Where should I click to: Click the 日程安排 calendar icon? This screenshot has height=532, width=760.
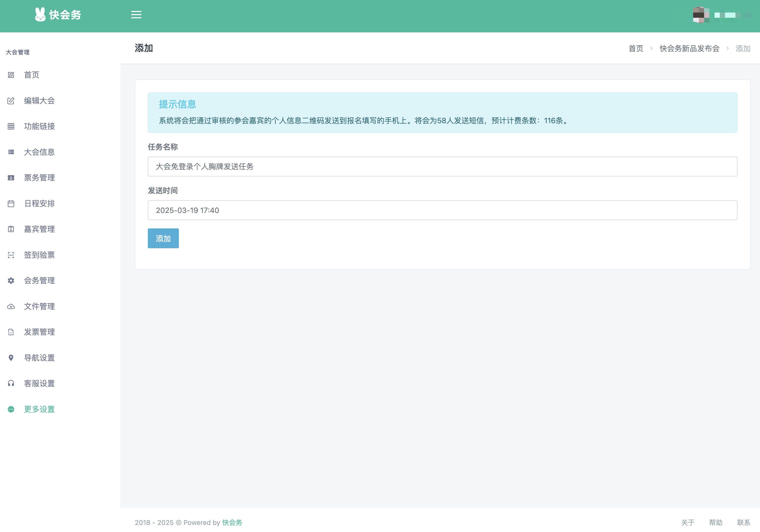[x=11, y=203]
